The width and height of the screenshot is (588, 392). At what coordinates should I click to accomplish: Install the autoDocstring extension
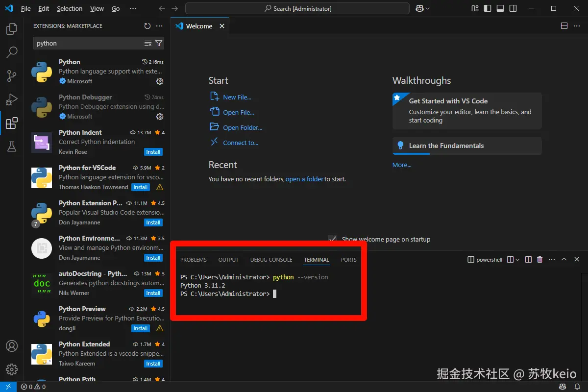(153, 293)
